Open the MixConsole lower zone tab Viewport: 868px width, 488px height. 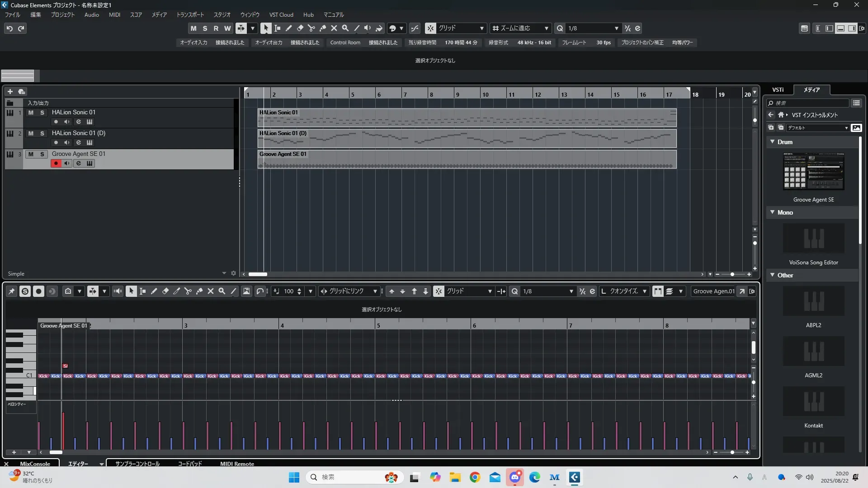(35, 464)
